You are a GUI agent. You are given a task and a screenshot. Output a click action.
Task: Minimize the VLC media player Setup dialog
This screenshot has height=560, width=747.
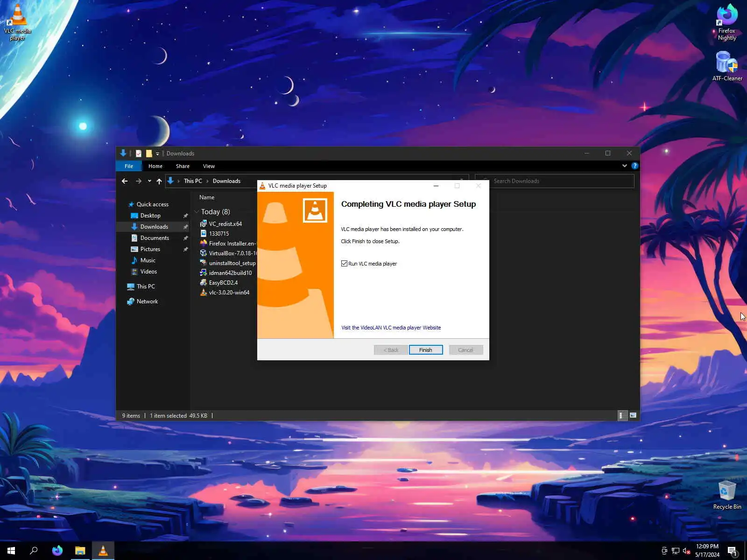[x=436, y=186]
